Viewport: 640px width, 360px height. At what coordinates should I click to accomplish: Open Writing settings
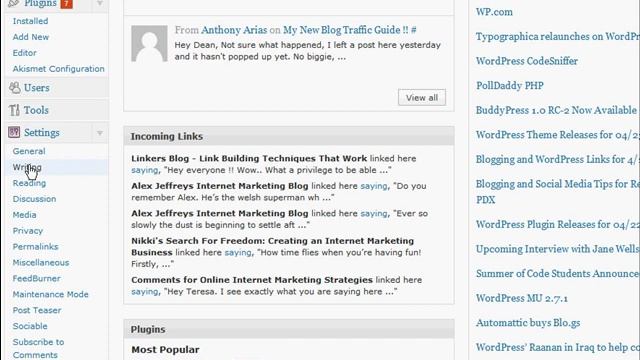27,167
